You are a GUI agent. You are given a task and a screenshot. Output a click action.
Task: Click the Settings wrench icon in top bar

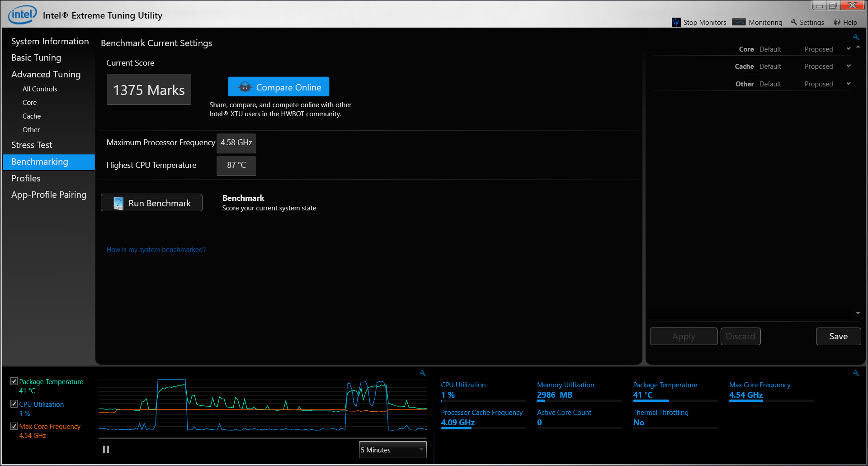(794, 22)
